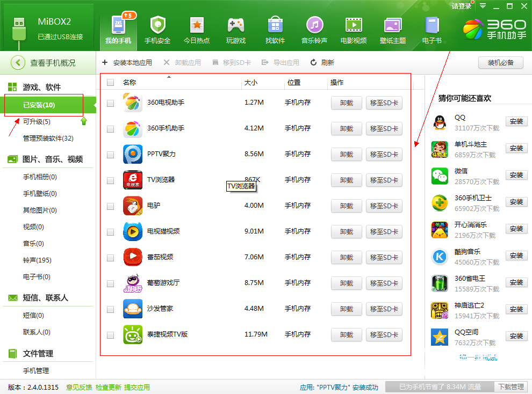Viewport: 532px width, 394px height.
Task: Click the 沙发管家 app icon
Action: click(x=133, y=309)
